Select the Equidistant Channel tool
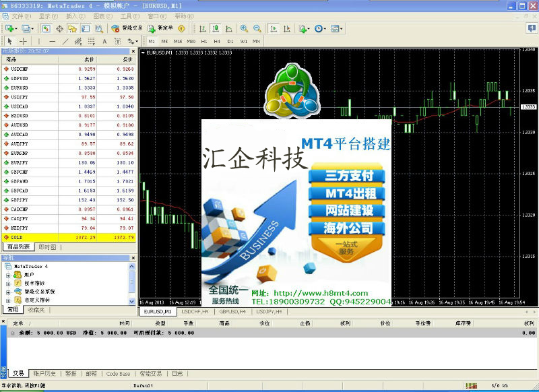Image resolution: width=539 pixels, height=392 pixels. tap(78, 41)
